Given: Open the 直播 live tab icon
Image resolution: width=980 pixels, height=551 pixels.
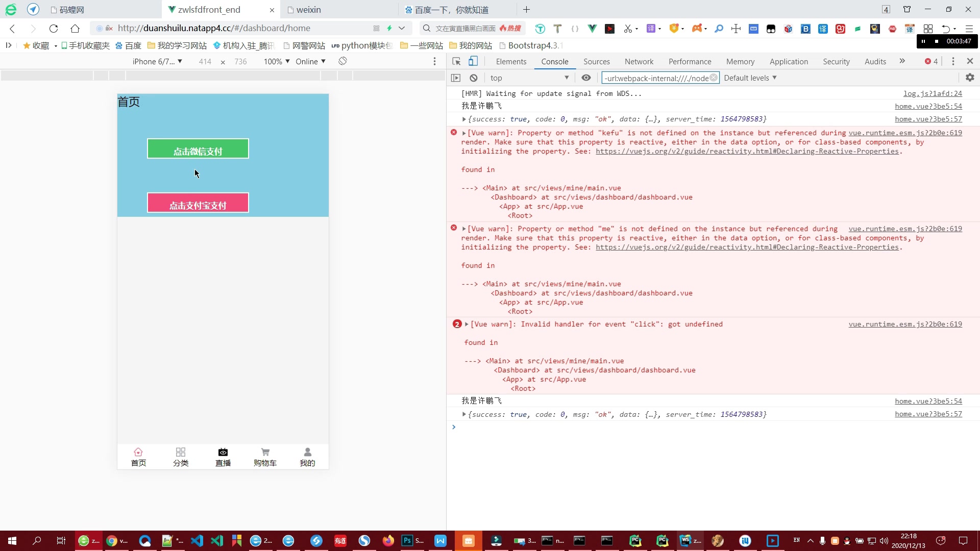Looking at the screenshot, I should [x=223, y=453].
